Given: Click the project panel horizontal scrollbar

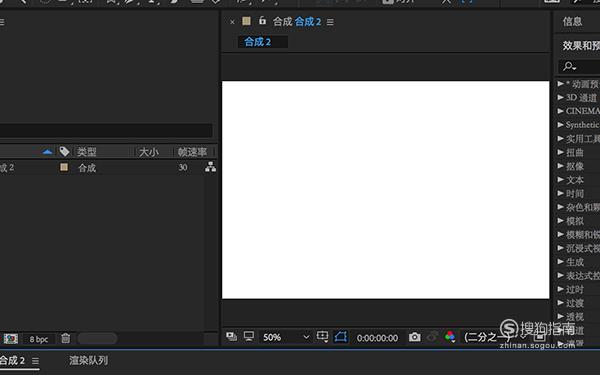Looking at the screenshot, I should 97,338.
